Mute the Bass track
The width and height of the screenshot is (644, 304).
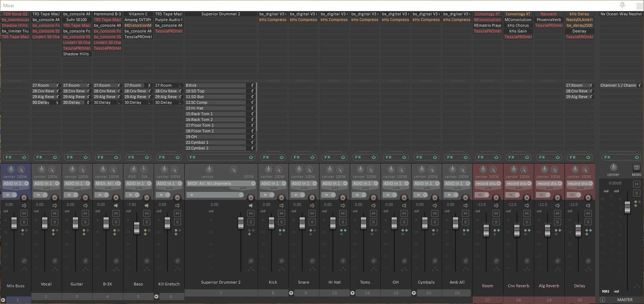(x=147, y=213)
